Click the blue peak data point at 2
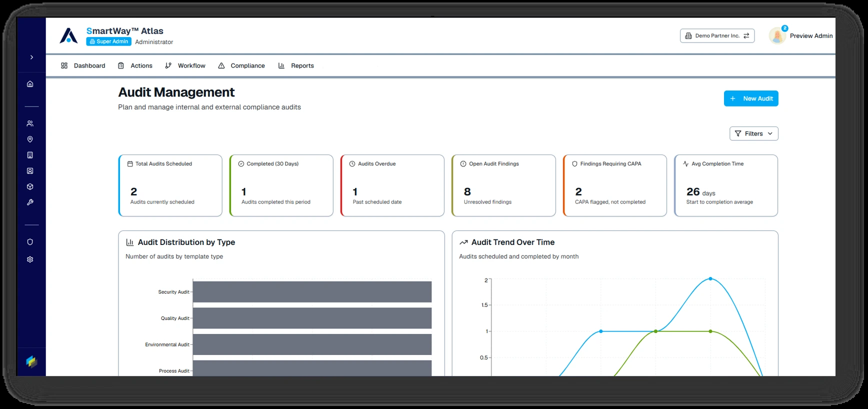 (x=710, y=278)
